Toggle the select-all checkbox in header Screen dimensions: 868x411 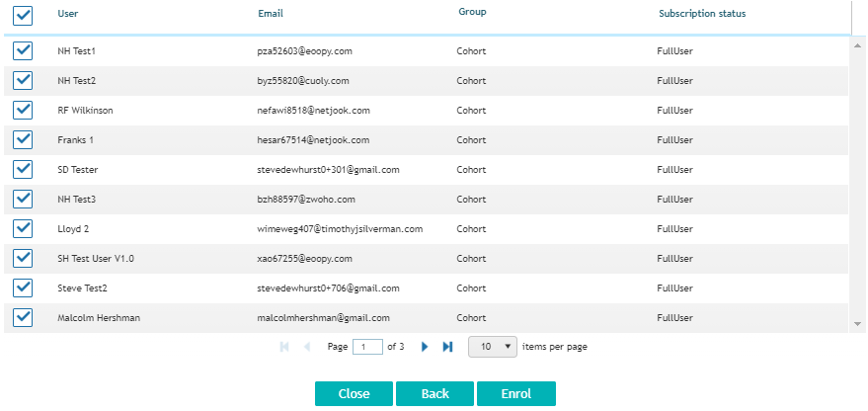click(23, 16)
